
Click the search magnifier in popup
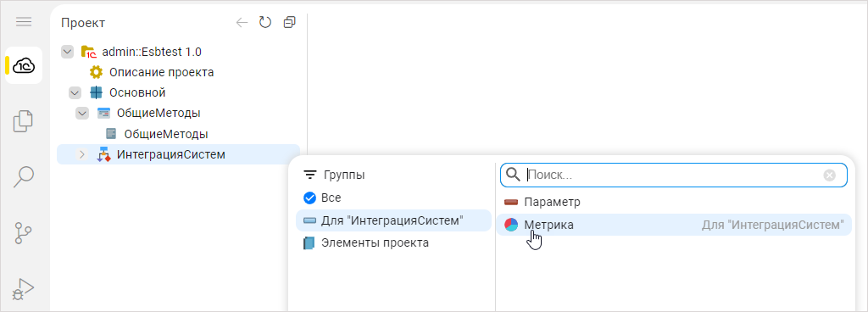click(x=513, y=175)
